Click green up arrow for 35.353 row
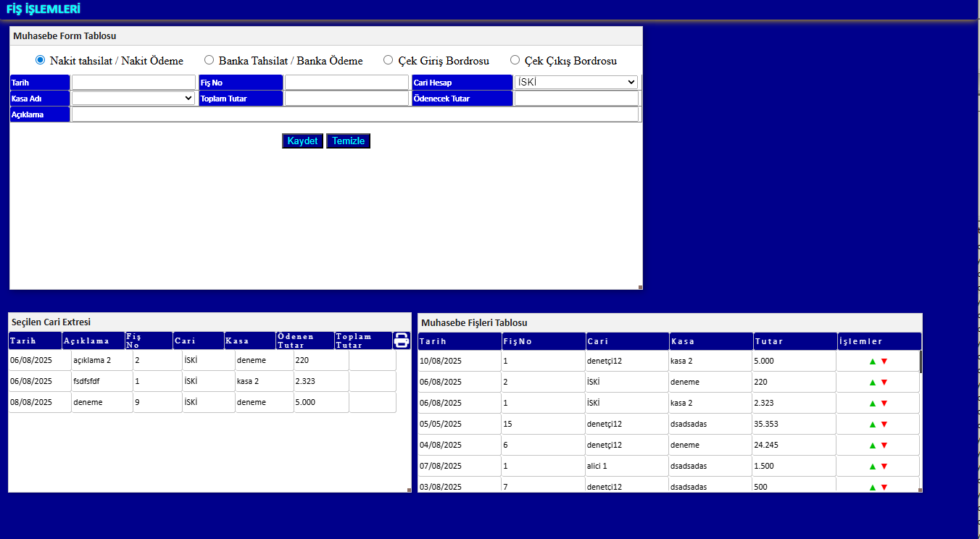980x539 pixels. (x=873, y=425)
